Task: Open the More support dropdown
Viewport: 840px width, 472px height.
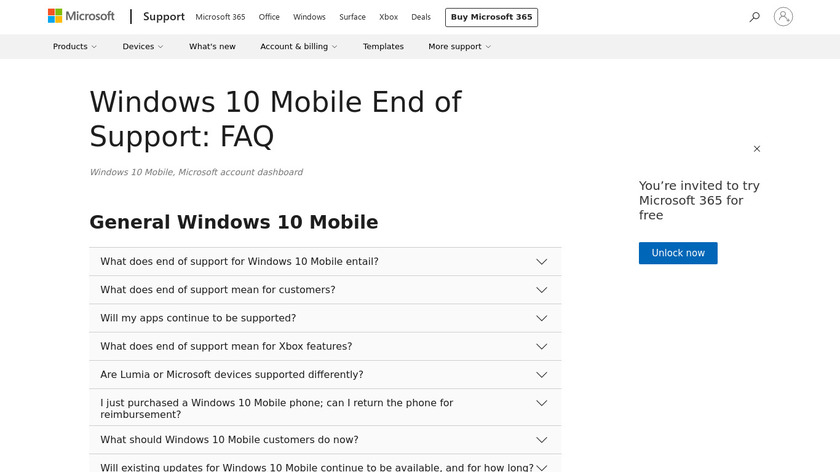Action: tap(459, 47)
